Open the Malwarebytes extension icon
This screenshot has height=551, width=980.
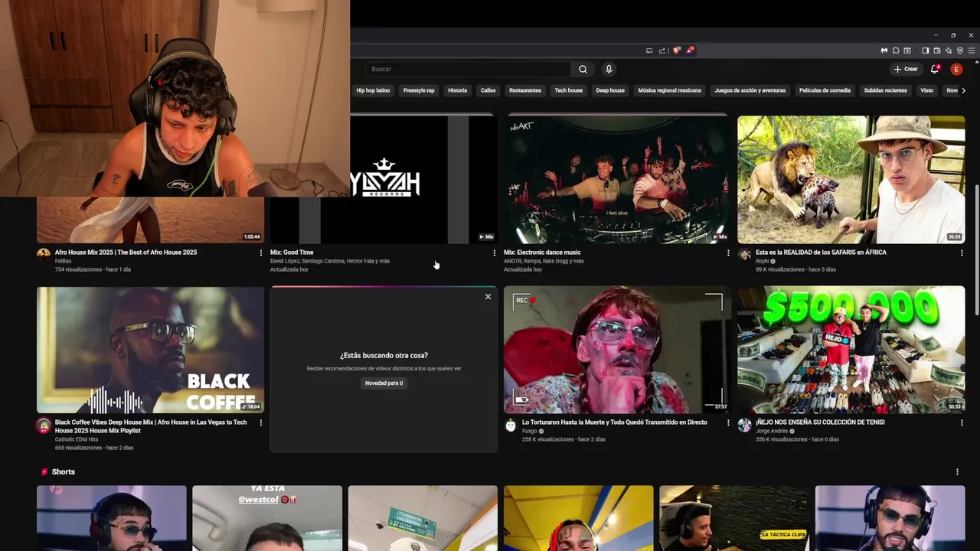click(x=884, y=51)
